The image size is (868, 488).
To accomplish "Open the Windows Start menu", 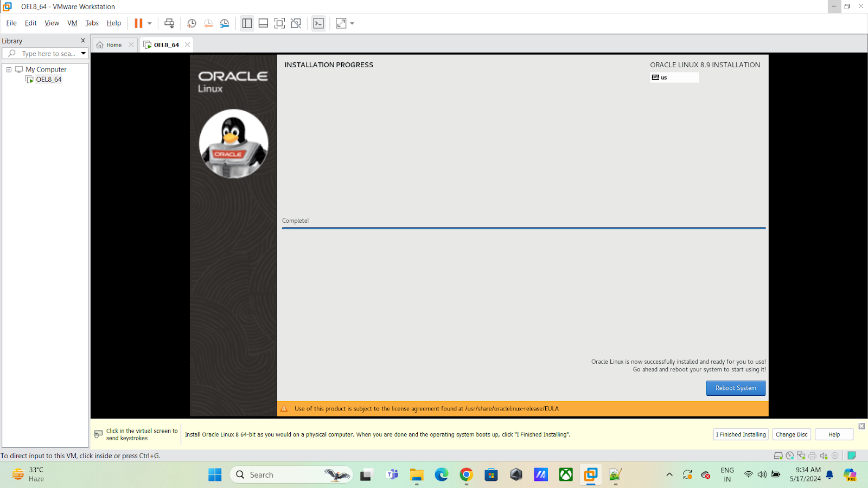I will tap(215, 475).
